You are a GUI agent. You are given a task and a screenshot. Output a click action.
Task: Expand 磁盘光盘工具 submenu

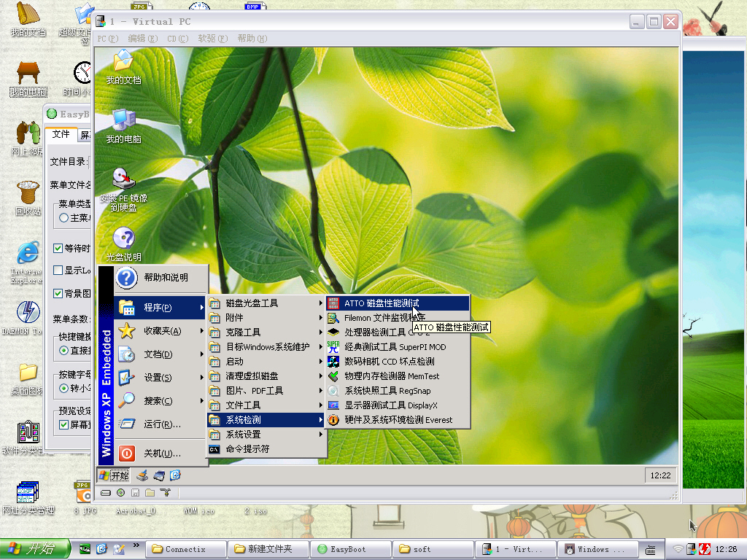coord(266,303)
